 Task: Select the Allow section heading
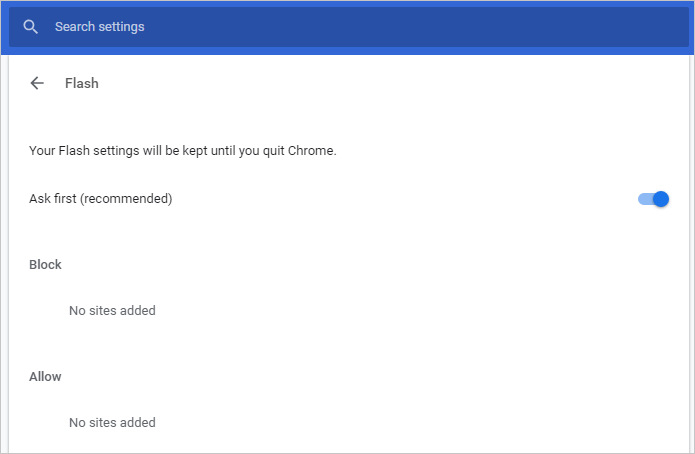[x=45, y=377]
